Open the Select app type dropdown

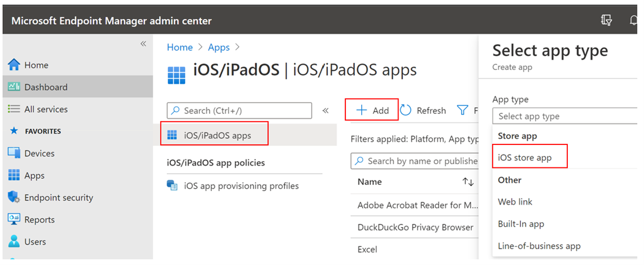click(x=564, y=116)
